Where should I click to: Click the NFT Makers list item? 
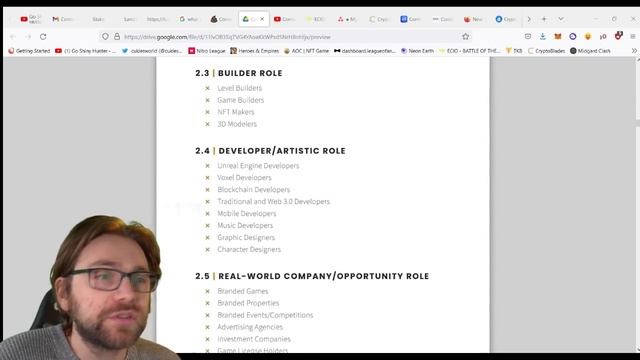[236, 112]
